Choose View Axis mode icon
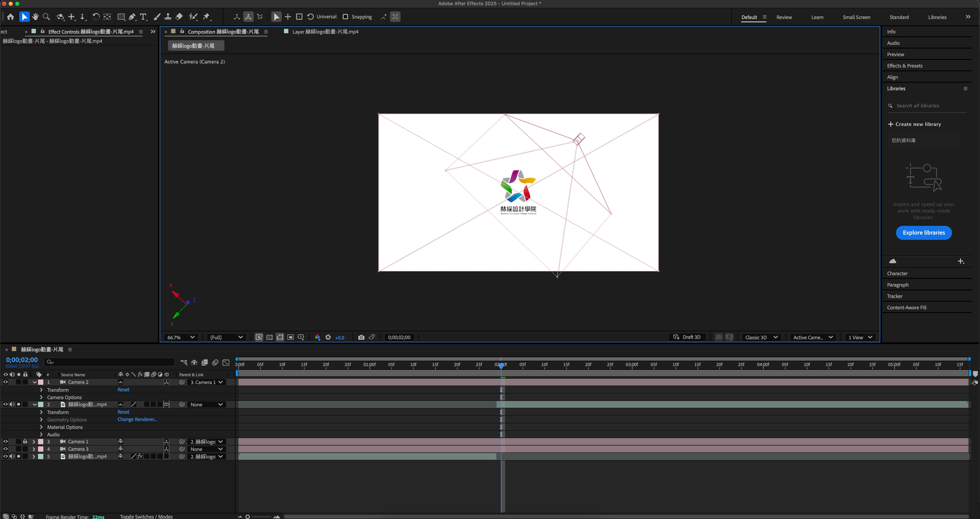Viewport: 980px width, 519px height. [x=260, y=17]
